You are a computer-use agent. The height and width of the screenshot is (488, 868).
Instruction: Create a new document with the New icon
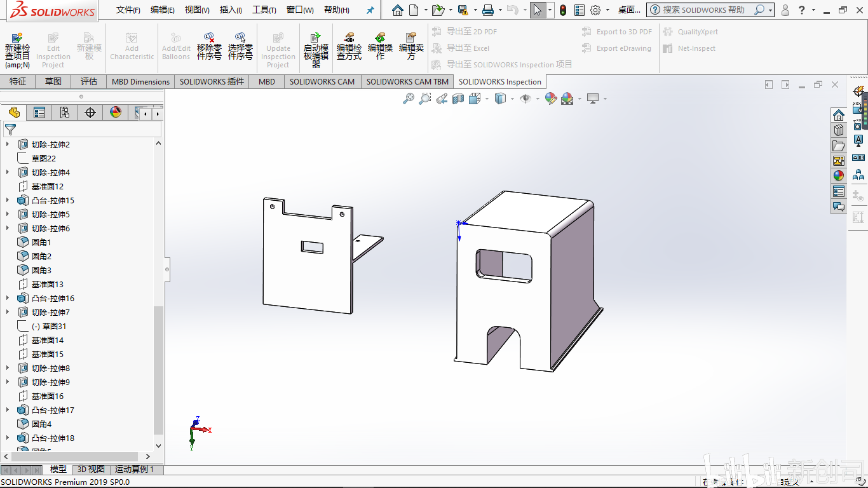[414, 10]
